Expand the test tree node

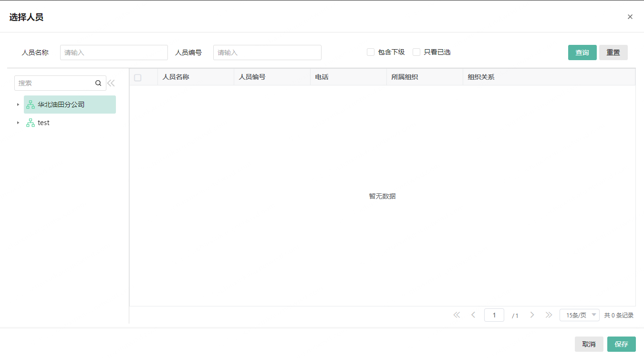[18, 123]
